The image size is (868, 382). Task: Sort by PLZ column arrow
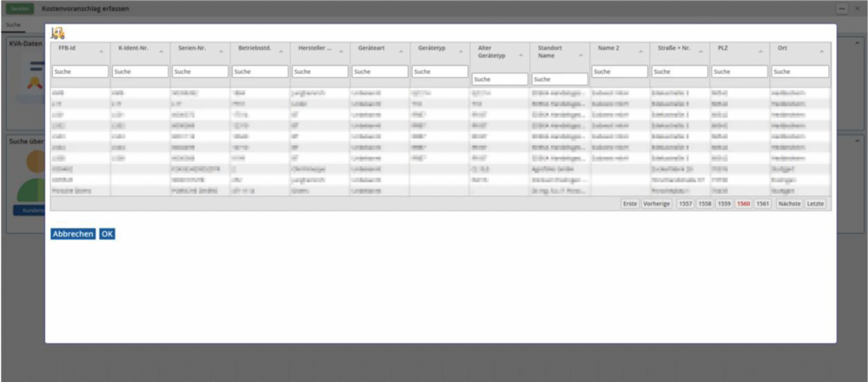pyautogui.click(x=760, y=51)
